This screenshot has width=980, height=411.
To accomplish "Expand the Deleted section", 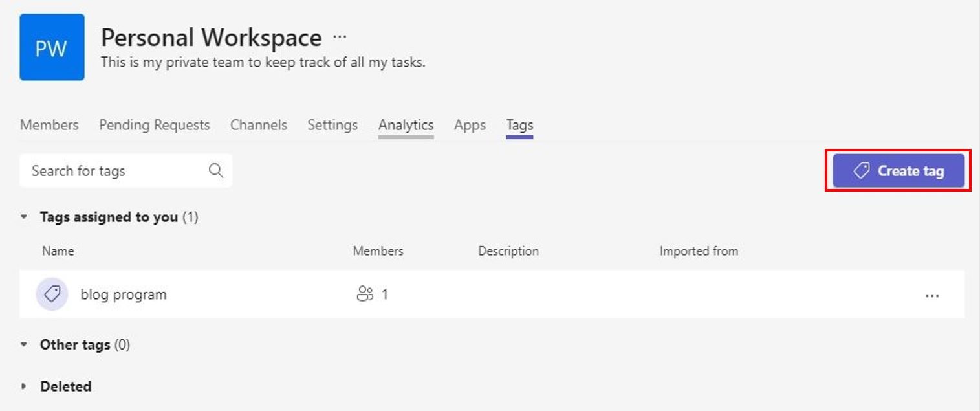I will point(24,386).
